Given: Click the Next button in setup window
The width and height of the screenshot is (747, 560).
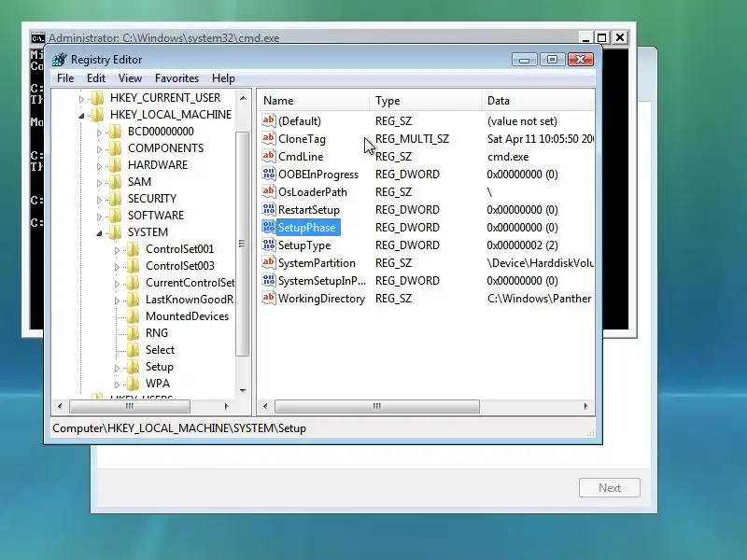Looking at the screenshot, I should tap(610, 487).
